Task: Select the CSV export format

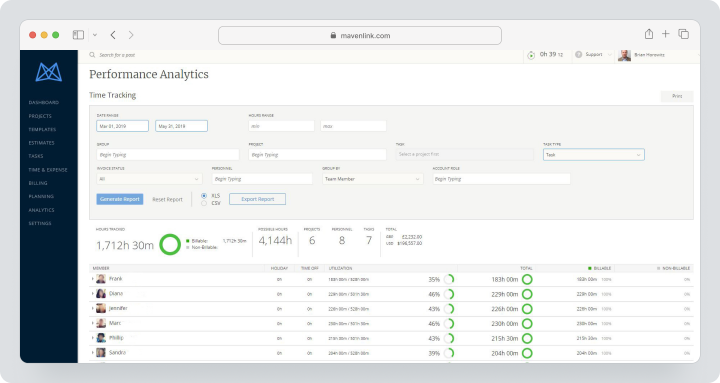Action: pyautogui.click(x=204, y=203)
